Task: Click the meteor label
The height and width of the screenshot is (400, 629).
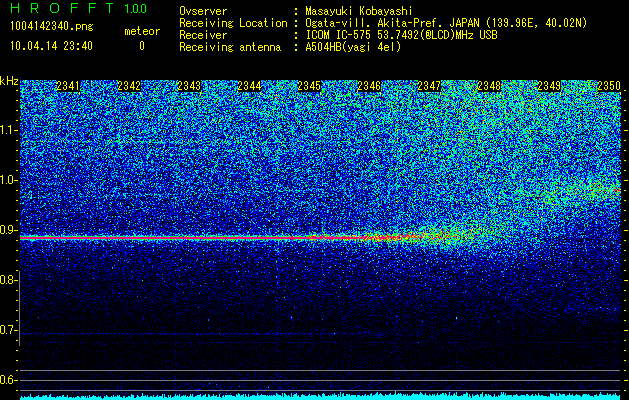Action: (x=142, y=31)
